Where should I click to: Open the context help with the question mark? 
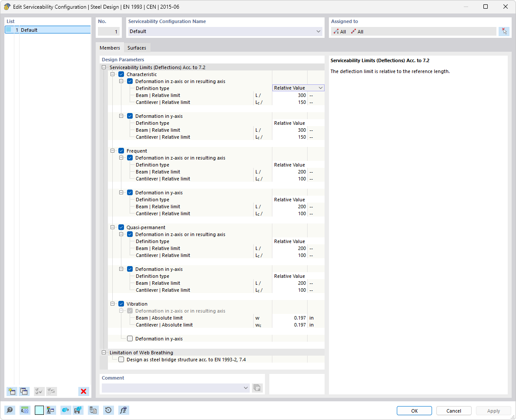[9, 410]
